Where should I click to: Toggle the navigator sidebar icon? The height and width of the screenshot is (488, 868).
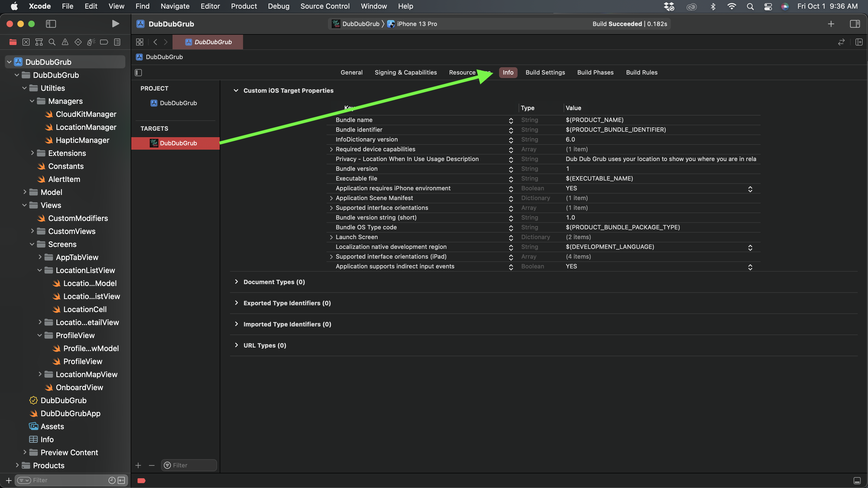pyautogui.click(x=51, y=24)
